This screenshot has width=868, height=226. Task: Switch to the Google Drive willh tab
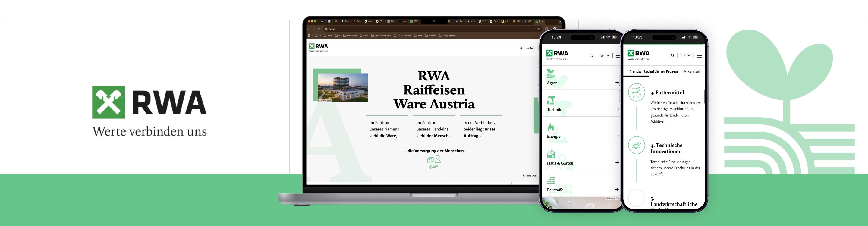517,22
